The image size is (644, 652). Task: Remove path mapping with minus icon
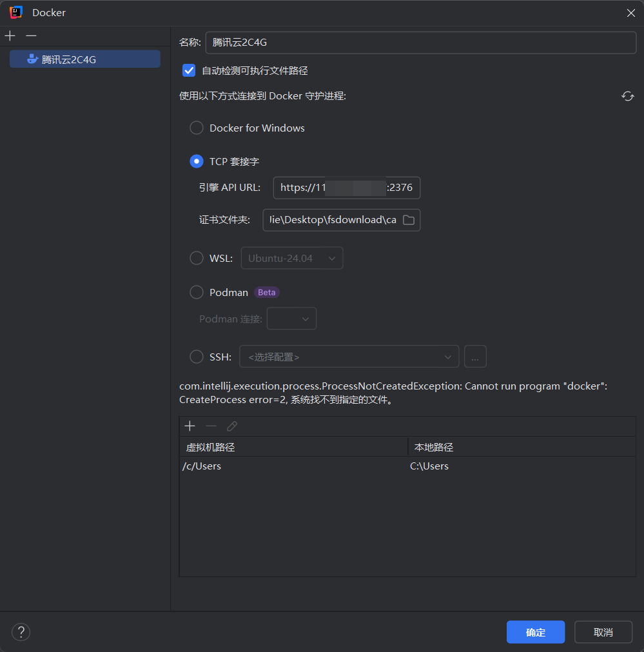211,426
